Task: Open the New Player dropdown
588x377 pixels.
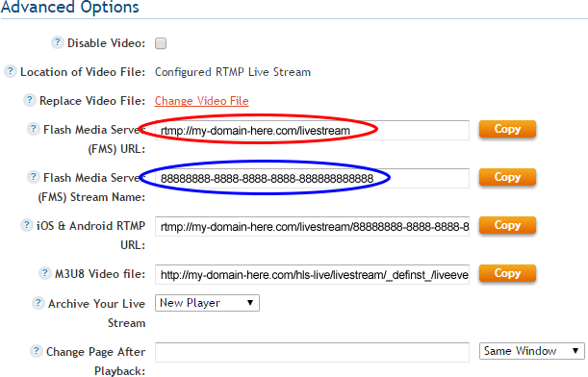Action: click(207, 303)
